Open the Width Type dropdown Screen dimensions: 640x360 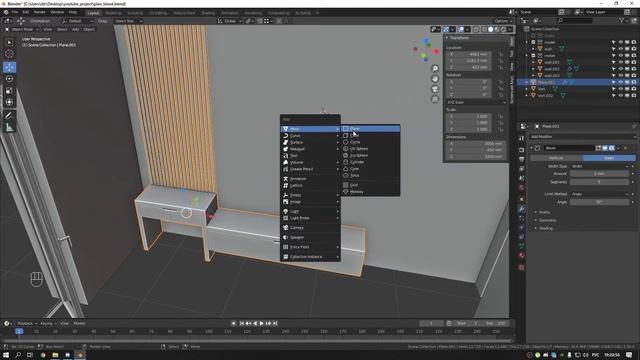600,166
